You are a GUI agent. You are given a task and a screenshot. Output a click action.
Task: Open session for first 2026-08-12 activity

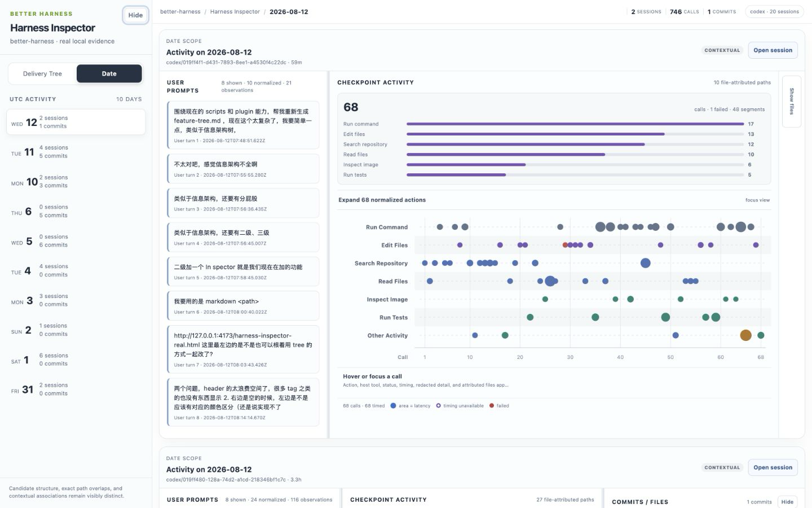773,50
